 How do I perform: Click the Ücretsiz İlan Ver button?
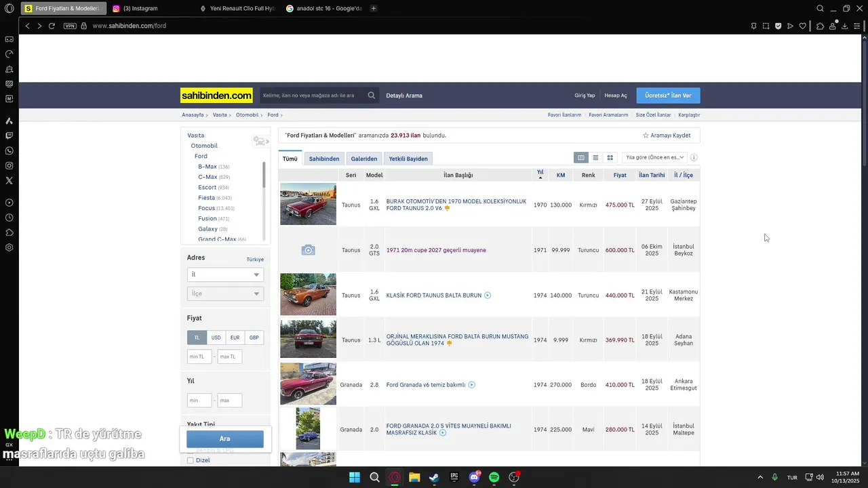(x=668, y=96)
